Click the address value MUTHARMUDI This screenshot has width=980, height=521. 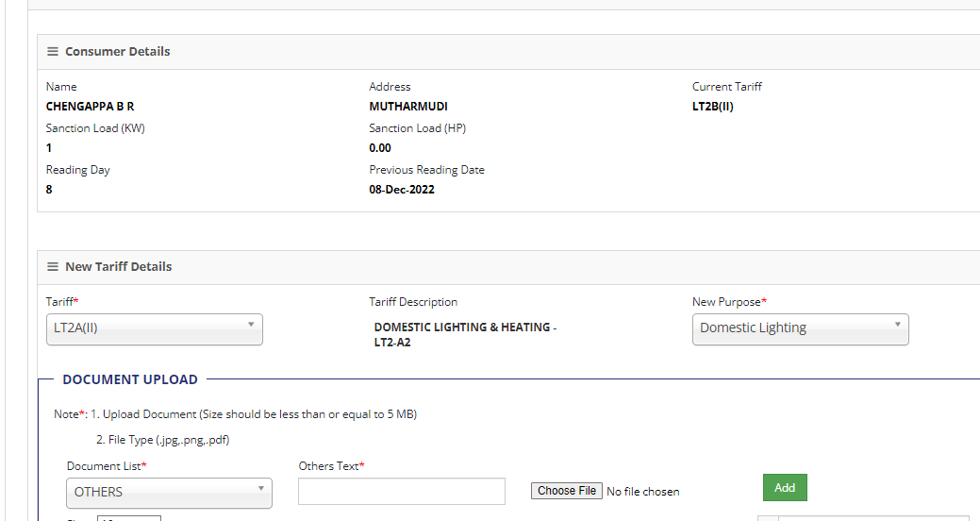pyautogui.click(x=408, y=107)
